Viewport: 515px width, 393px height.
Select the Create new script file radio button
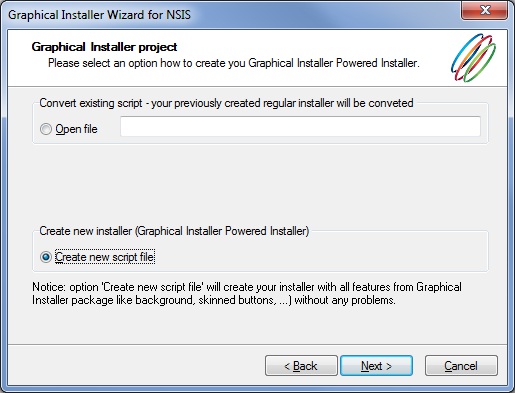(46, 257)
